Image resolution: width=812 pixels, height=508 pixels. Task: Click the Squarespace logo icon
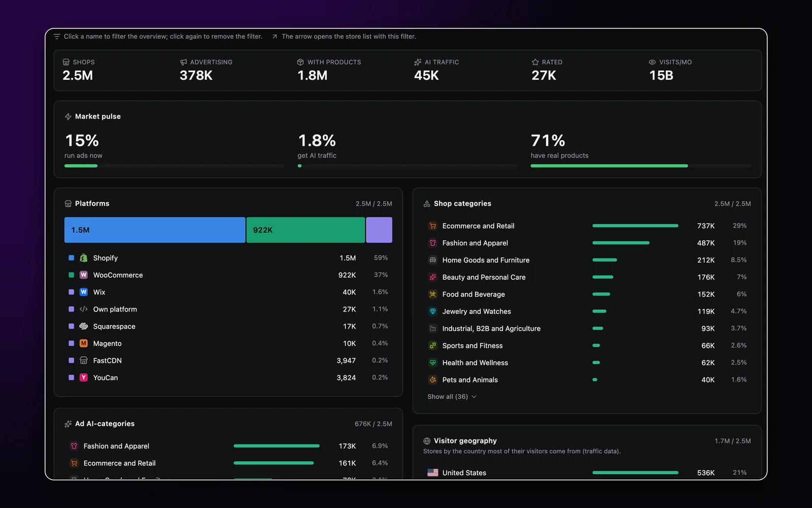84,326
